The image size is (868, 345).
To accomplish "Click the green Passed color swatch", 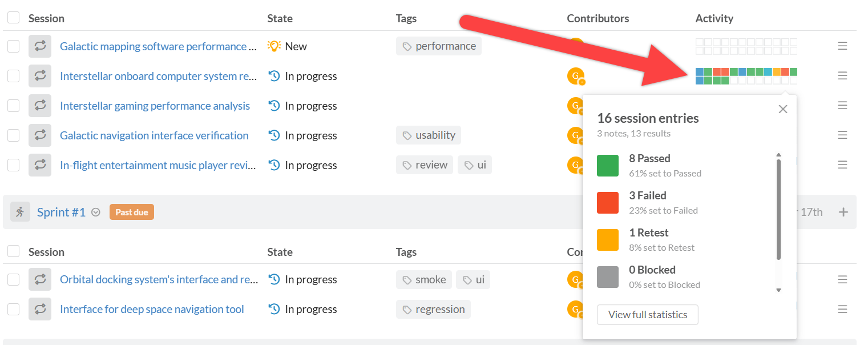I will 608,165.
